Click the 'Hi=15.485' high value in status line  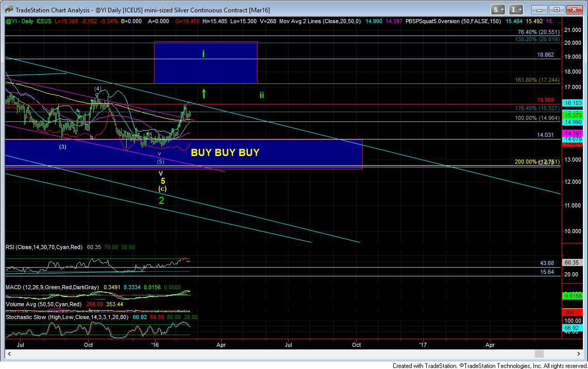[214, 21]
